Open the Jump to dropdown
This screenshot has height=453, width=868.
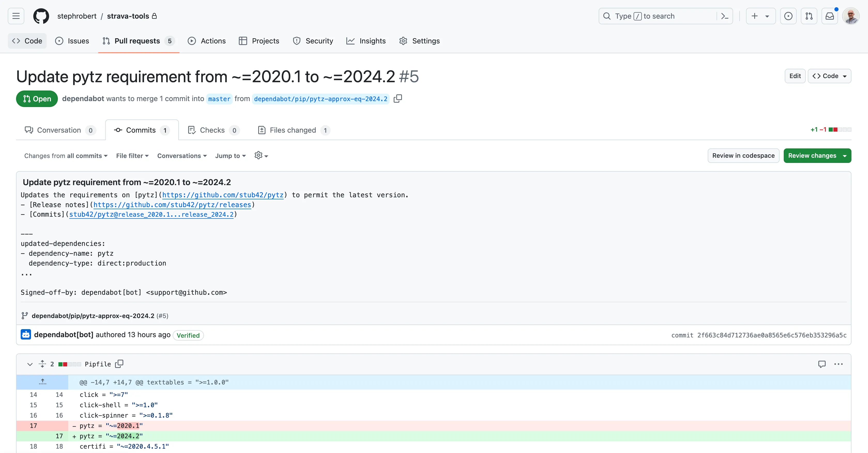(231, 156)
